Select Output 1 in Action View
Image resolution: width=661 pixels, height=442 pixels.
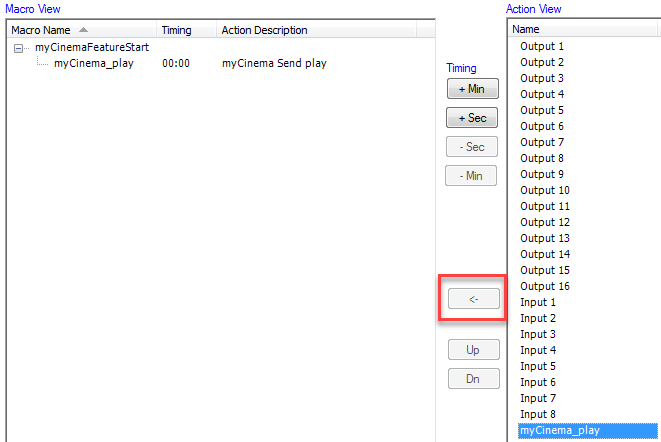[542, 46]
